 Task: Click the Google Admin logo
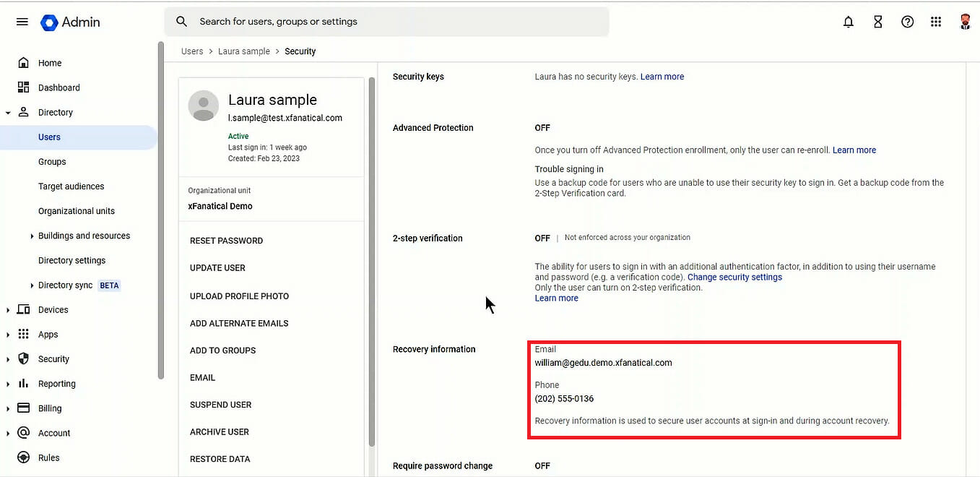70,22
